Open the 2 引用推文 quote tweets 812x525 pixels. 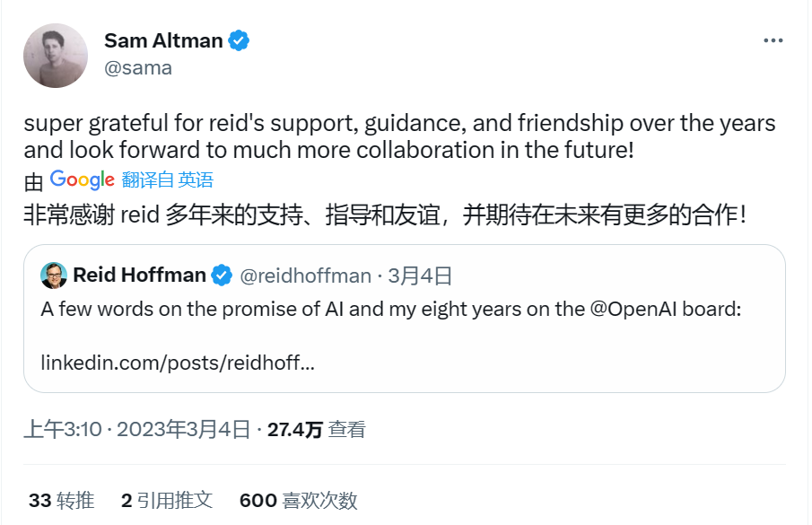tap(167, 500)
